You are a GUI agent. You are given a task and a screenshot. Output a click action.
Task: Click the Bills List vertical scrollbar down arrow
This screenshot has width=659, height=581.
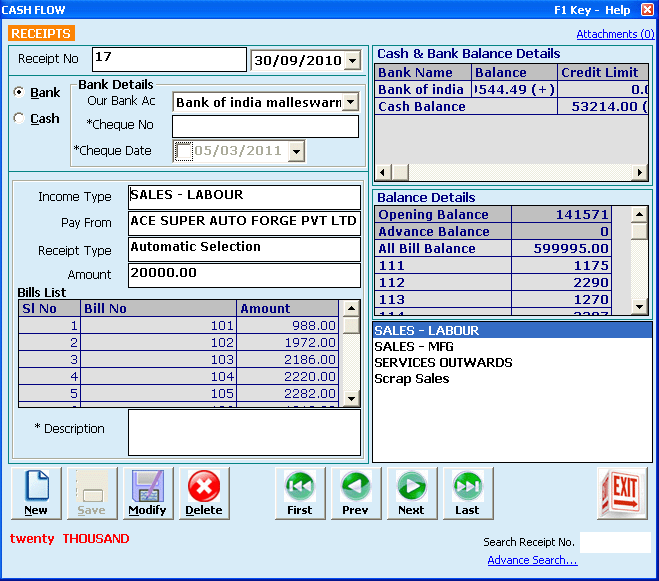tap(351, 398)
